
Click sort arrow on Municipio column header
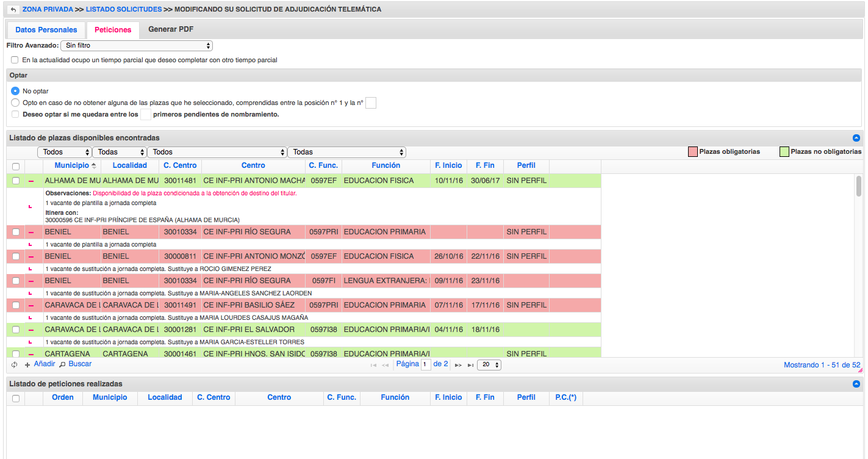(x=94, y=166)
